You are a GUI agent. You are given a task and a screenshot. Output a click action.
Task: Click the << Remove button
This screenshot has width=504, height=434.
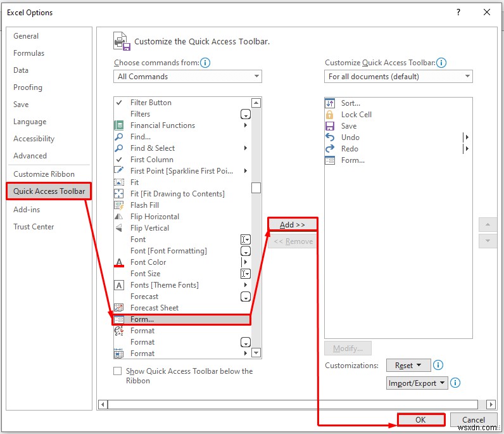coord(293,241)
